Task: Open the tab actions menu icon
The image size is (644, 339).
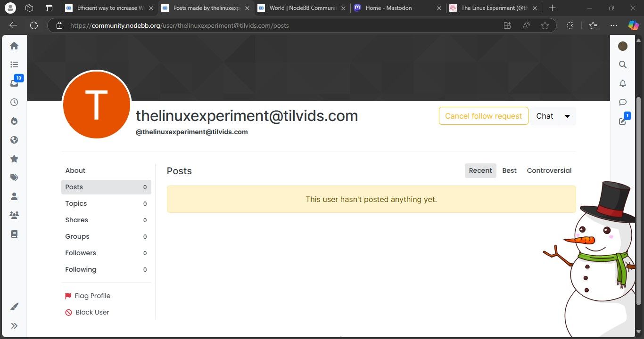Action: [x=49, y=8]
